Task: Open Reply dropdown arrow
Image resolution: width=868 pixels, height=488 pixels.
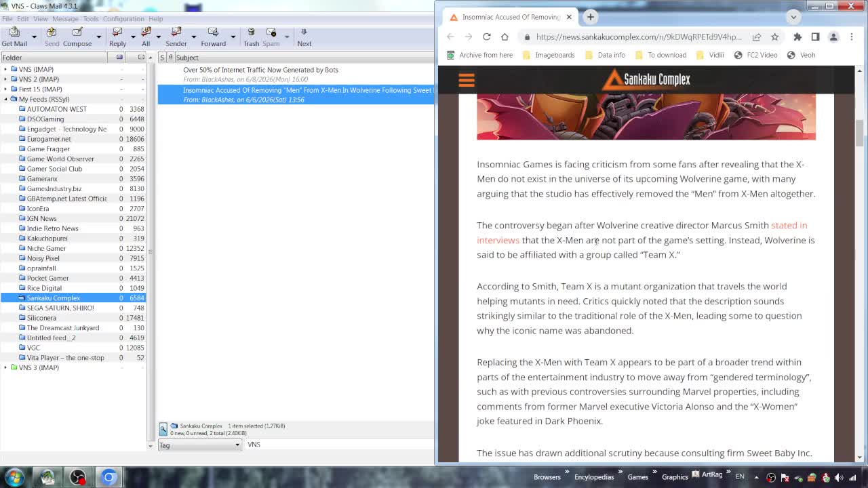Action: pos(131,37)
